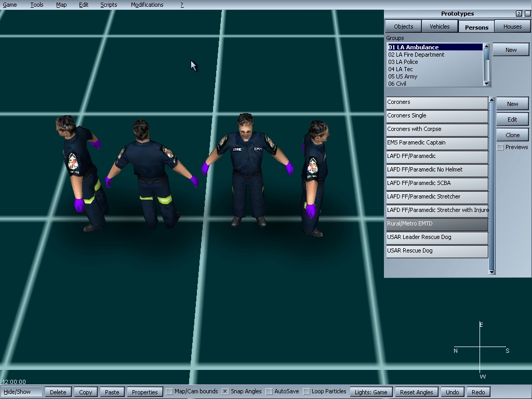
Task: Click the Clone button
Action: coord(512,135)
